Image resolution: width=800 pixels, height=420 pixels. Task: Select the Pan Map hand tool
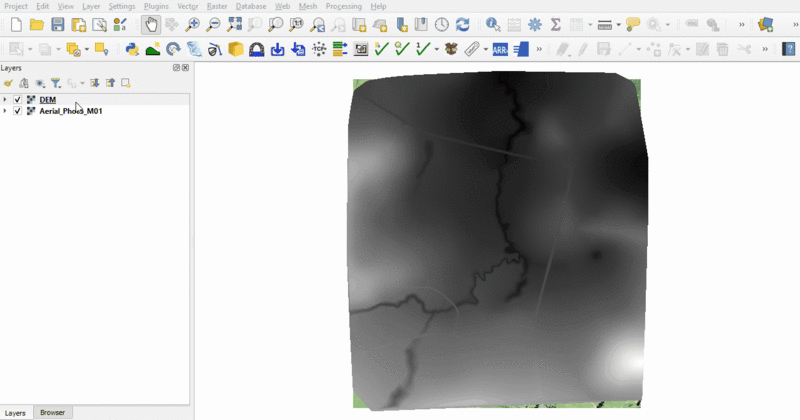(x=151, y=25)
